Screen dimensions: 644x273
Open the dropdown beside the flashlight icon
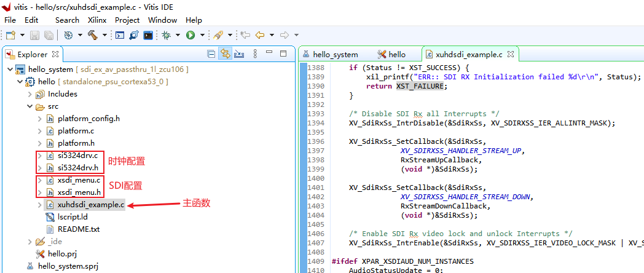(230, 36)
